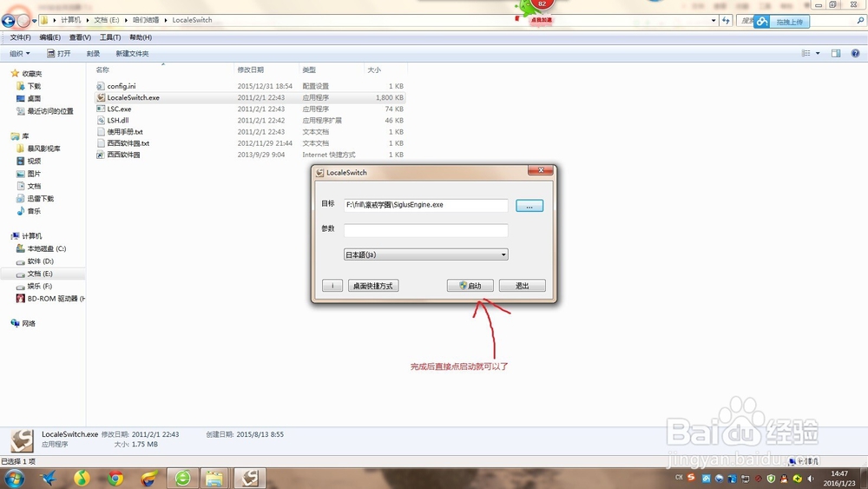Click the Back navigation arrow in Explorer
The width and height of the screenshot is (868, 489).
[x=9, y=21]
